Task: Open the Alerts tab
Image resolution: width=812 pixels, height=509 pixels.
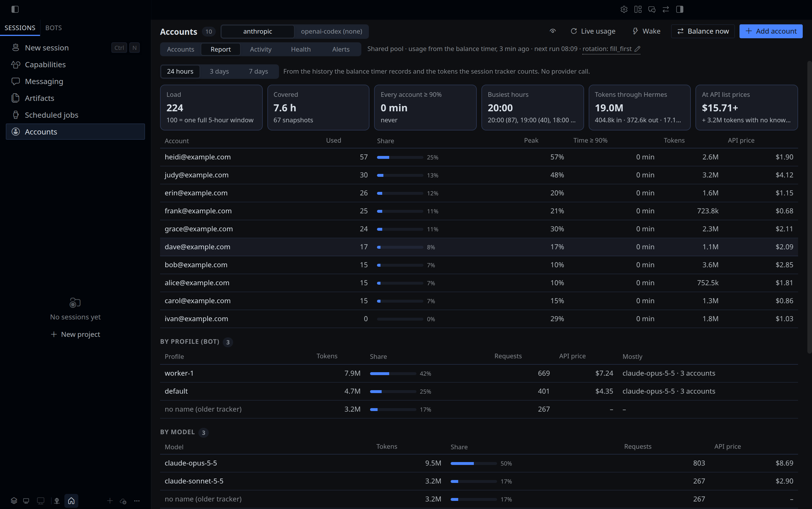Action: click(341, 49)
